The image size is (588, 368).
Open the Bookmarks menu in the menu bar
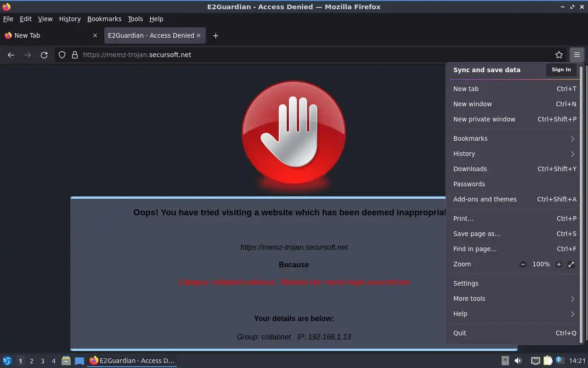coord(104,19)
